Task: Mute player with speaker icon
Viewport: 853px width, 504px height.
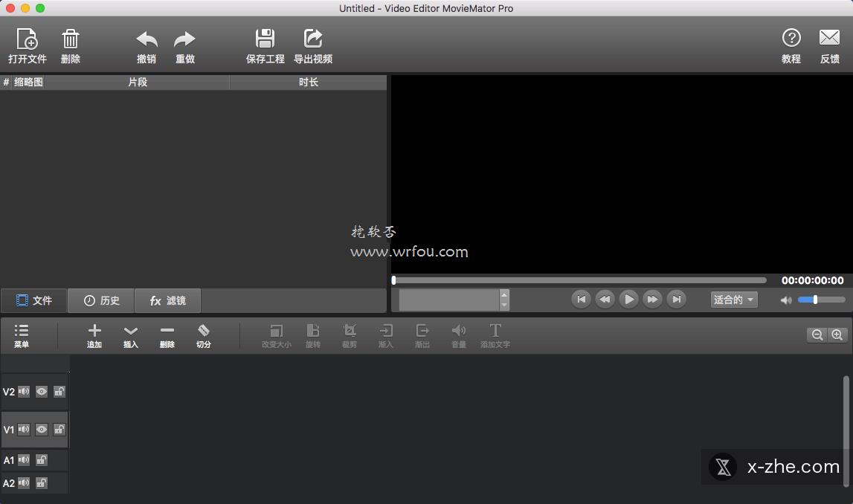Action: [x=785, y=300]
